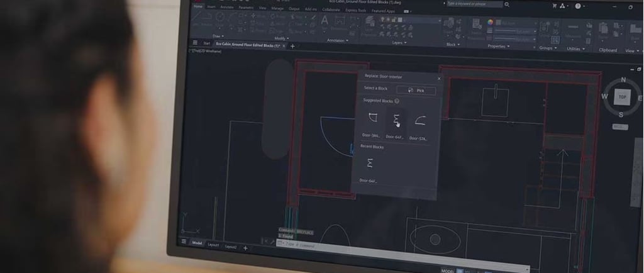The height and width of the screenshot is (273, 644).
Task: Switch to the Model tab
Action: click(197, 243)
